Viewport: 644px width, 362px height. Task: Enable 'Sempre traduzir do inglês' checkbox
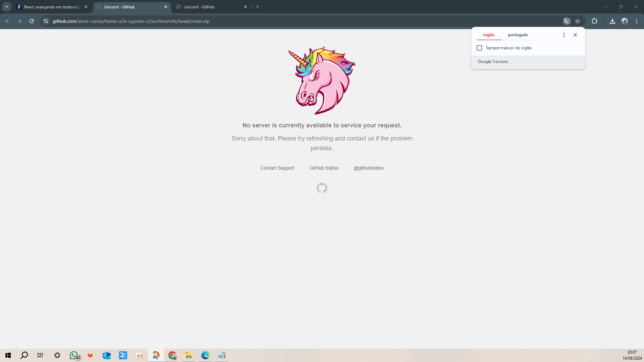coord(479,48)
